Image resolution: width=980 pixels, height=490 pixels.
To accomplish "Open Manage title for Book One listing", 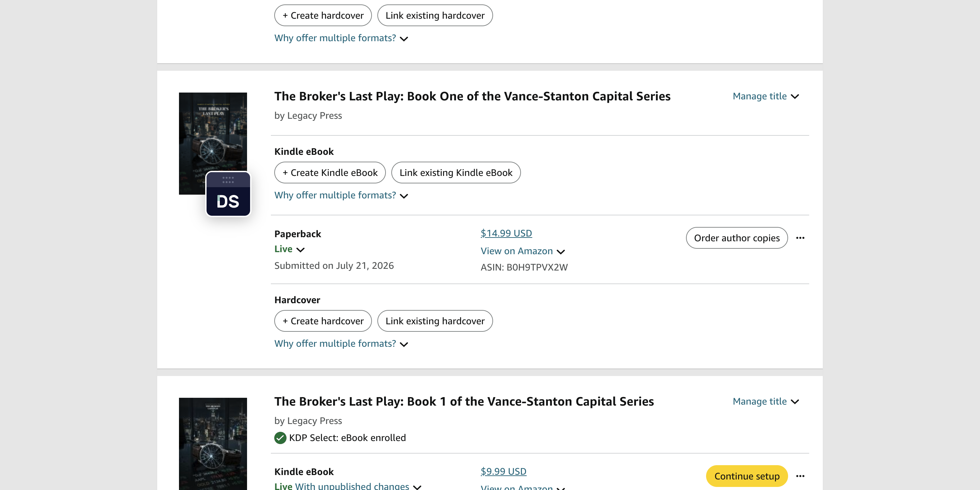I will pos(765,96).
